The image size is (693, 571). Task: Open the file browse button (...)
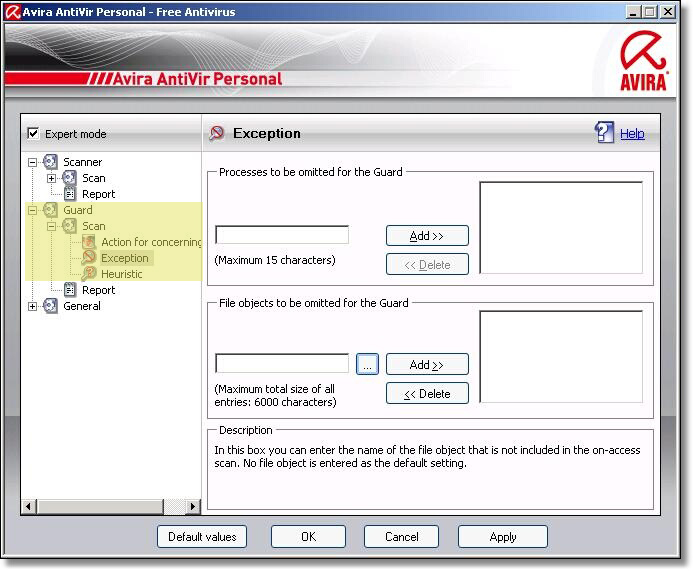pos(367,364)
